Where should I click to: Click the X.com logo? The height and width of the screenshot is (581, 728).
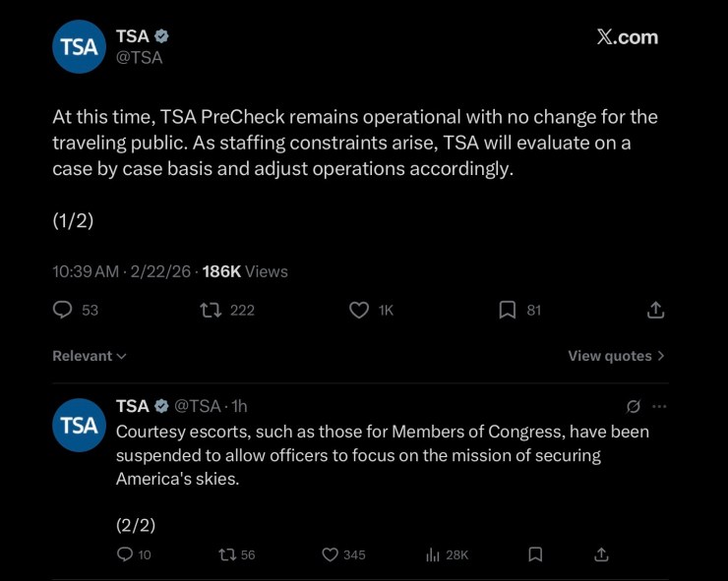click(x=628, y=37)
